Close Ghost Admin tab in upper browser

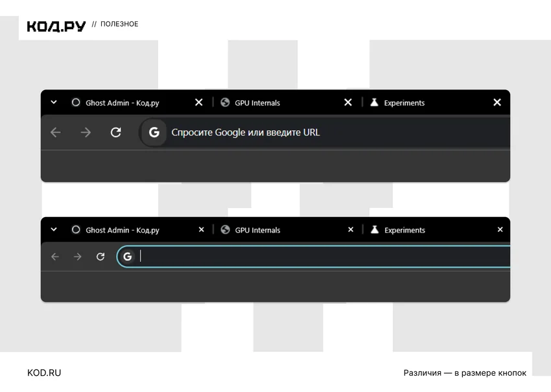[199, 102]
